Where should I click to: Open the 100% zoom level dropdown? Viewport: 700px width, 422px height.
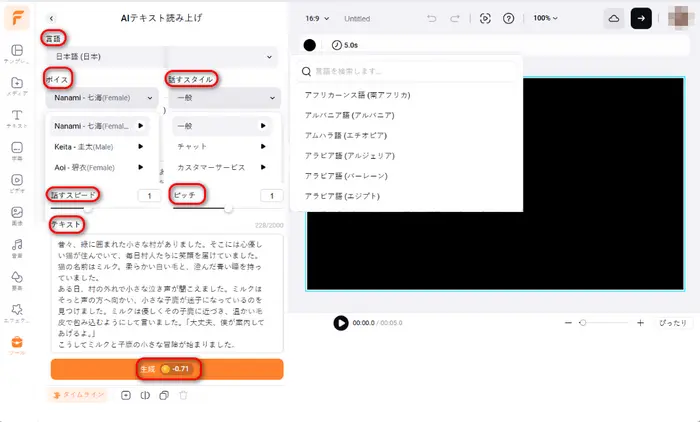point(546,18)
